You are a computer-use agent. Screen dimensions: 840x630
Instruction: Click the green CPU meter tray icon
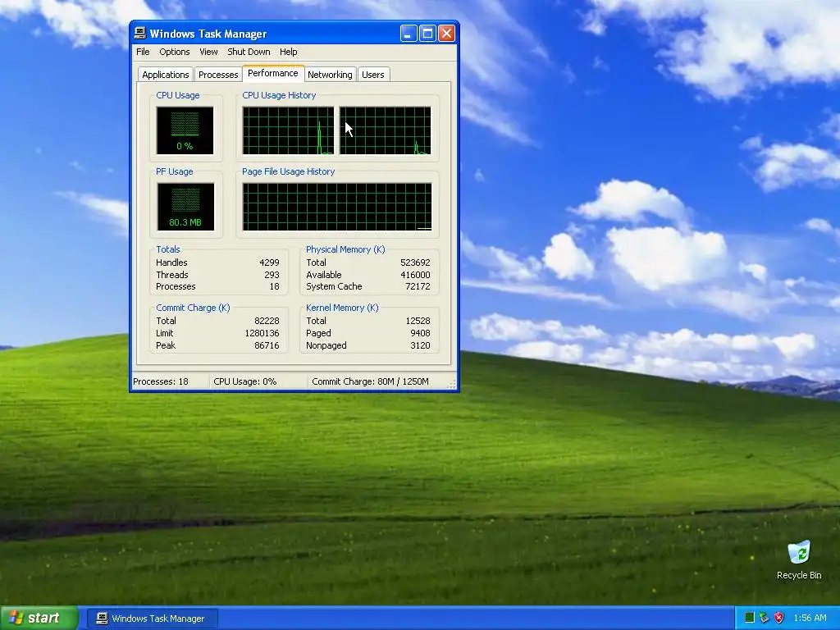point(750,618)
